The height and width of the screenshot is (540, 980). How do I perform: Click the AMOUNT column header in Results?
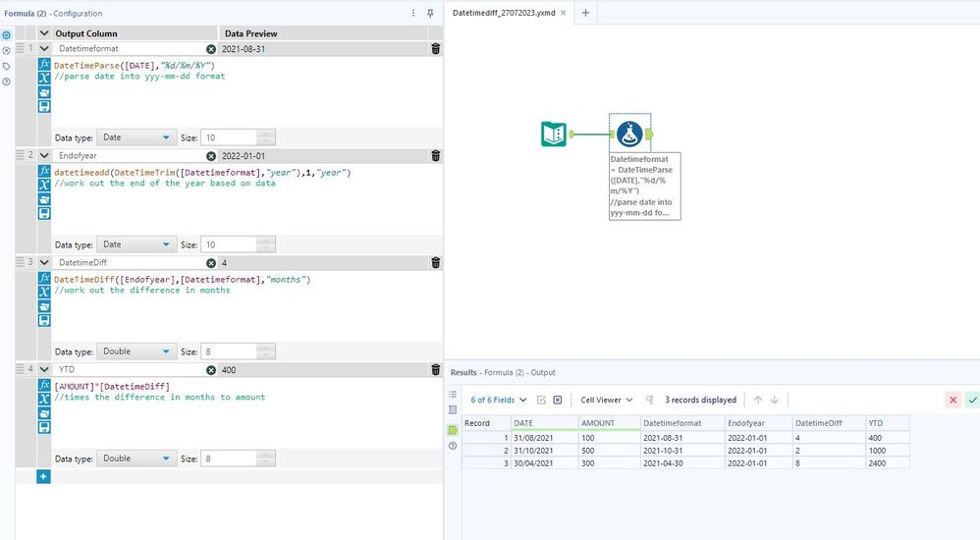point(610,423)
